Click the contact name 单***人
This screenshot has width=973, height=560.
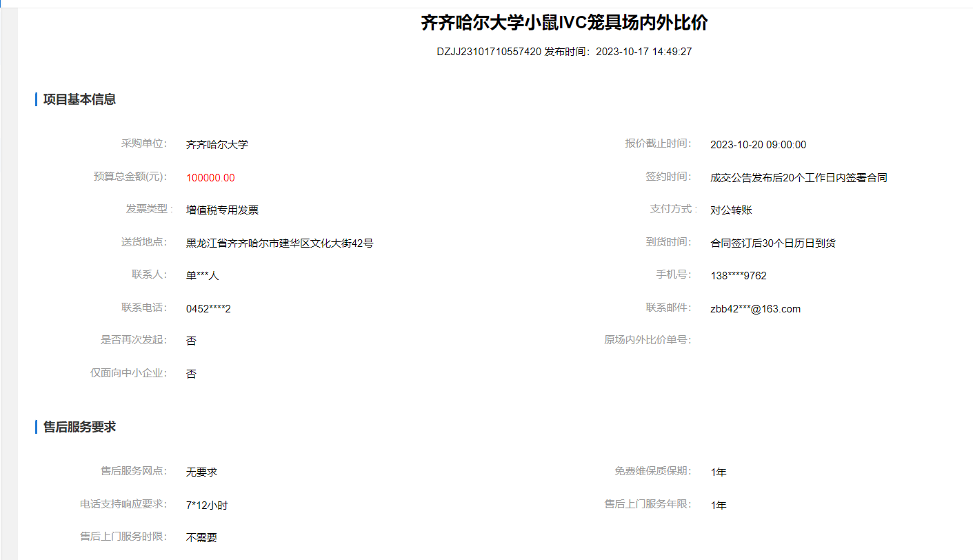pos(202,276)
